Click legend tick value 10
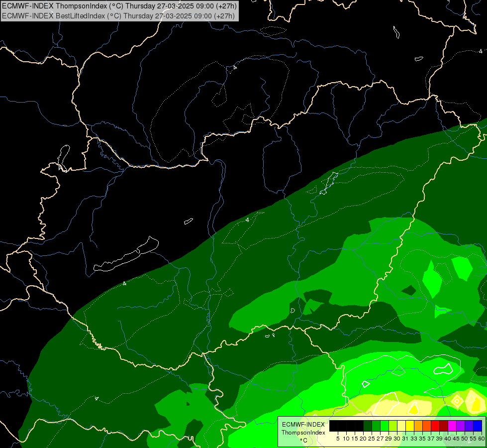 pos(346,439)
